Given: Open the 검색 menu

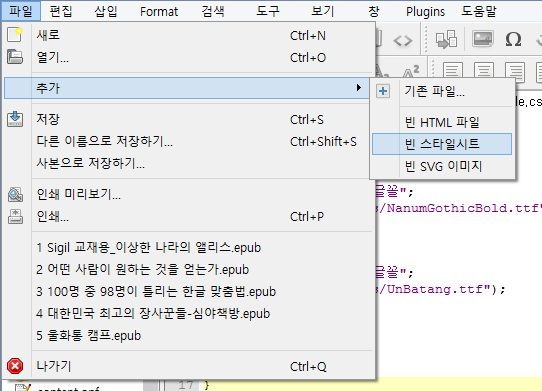Looking at the screenshot, I should 213,11.
